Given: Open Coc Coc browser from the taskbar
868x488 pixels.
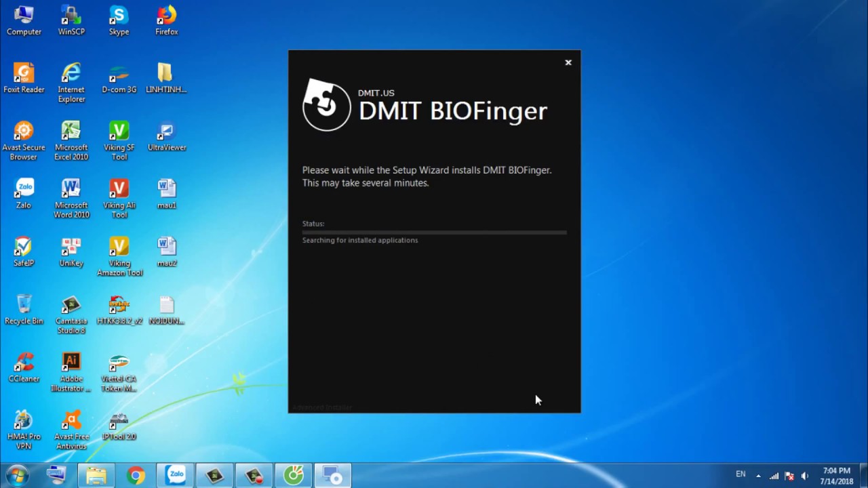Looking at the screenshot, I should pyautogui.click(x=294, y=476).
